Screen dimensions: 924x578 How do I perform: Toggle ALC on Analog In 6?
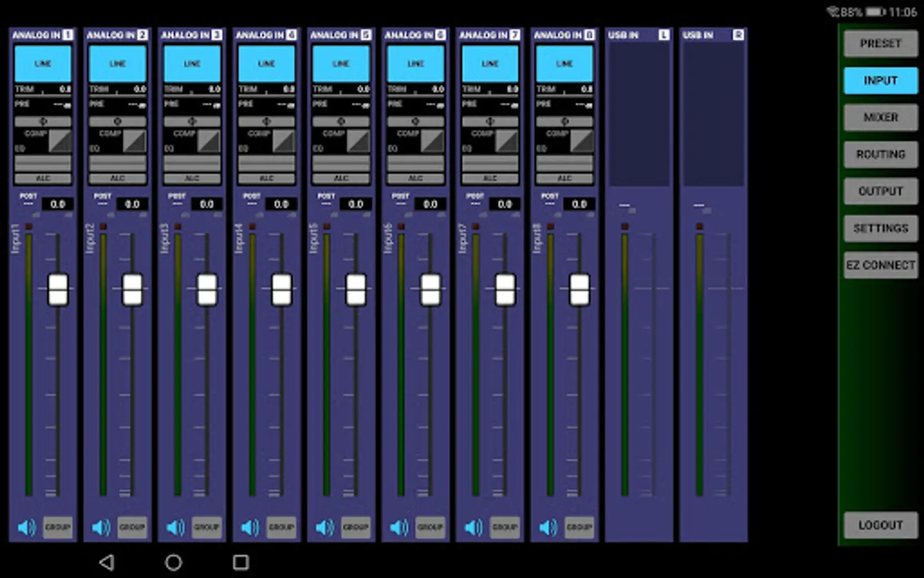pos(415,178)
